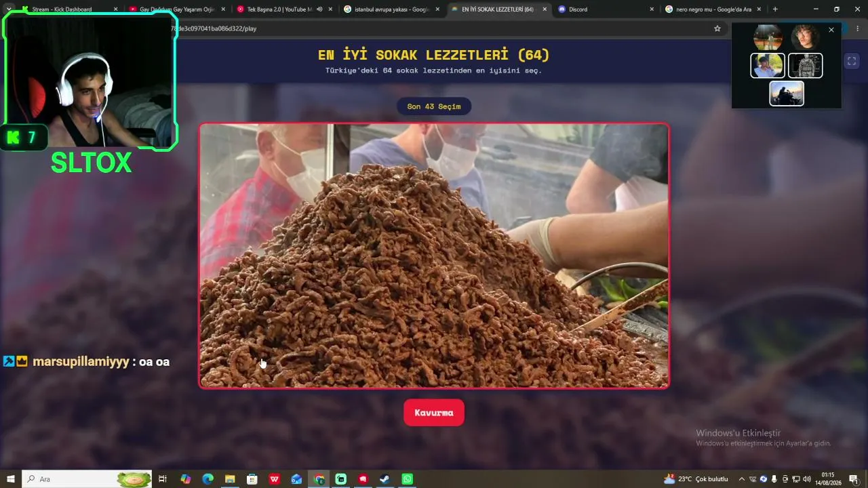Click the taskbar search box
Screen dimensions: 868x488
coord(87,479)
